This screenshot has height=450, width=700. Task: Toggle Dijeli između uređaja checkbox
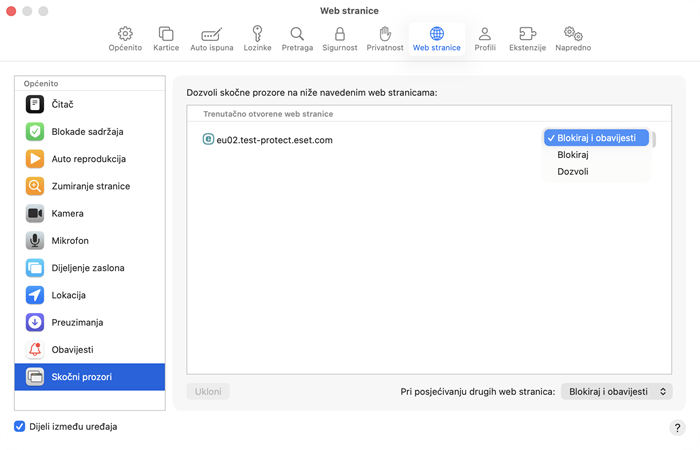tap(20, 427)
